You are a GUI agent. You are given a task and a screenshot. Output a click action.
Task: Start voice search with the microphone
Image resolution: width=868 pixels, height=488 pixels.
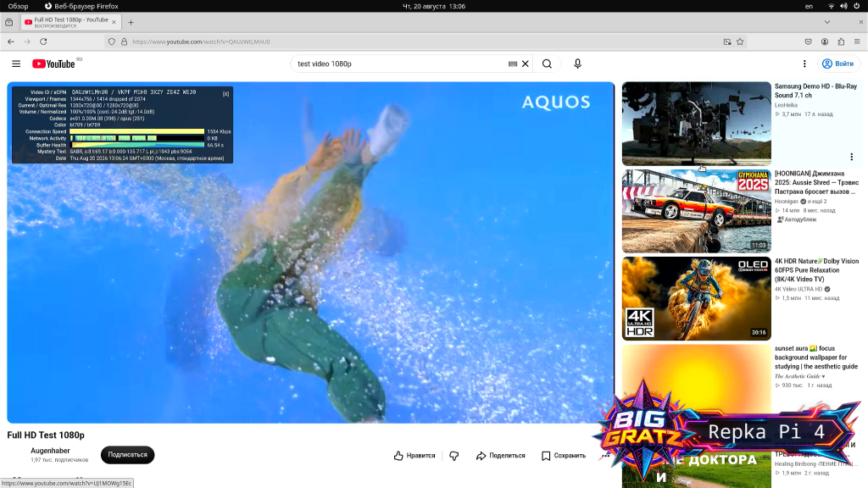(577, 64)
